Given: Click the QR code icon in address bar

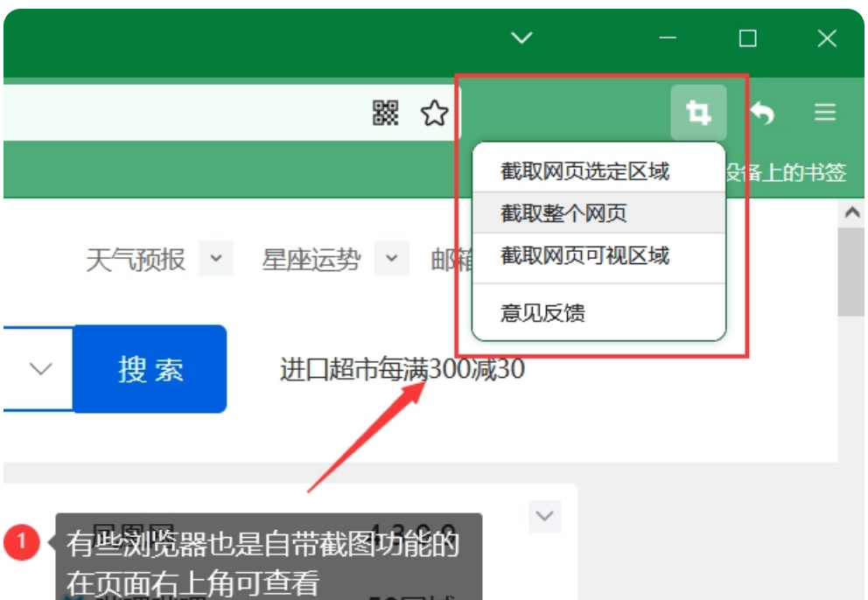Looking at the screenshot, I should pos(386,113).
